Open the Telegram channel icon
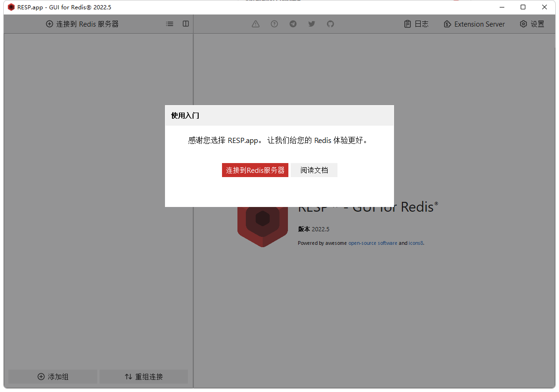The image size is (559, 392). coord(293,24)
